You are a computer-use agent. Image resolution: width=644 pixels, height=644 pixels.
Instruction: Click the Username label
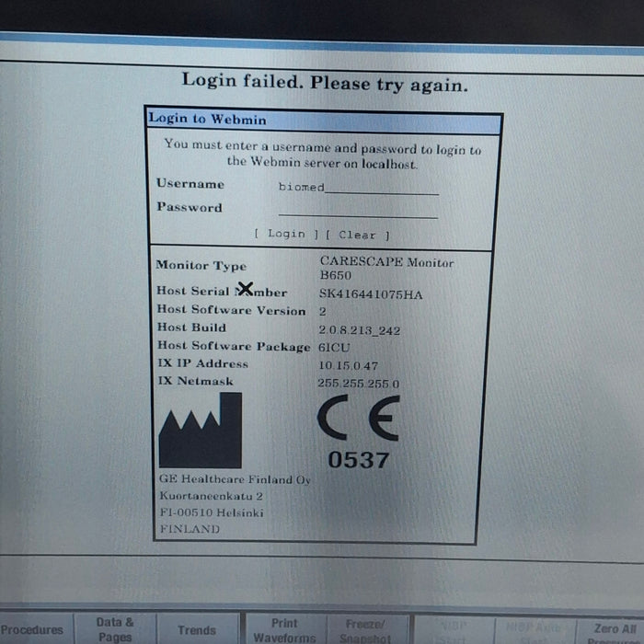(190, 184)
